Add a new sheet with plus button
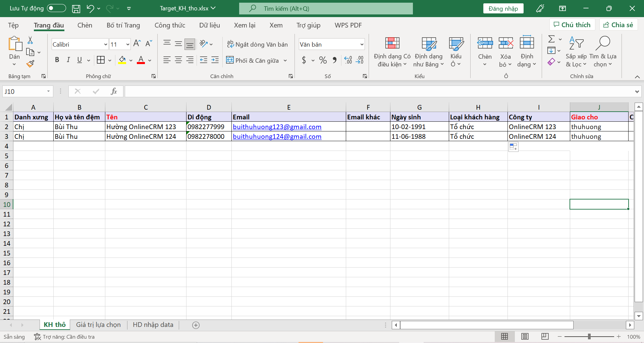Screen dimensions: 644x343 point(196,325)
